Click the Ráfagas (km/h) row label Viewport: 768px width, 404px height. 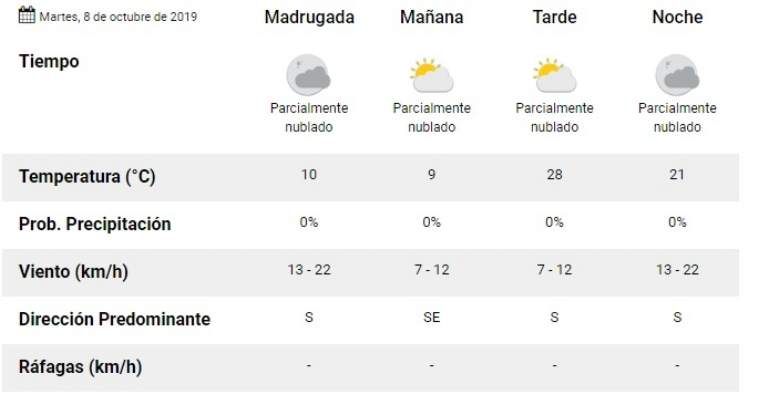tap(80, 367)
